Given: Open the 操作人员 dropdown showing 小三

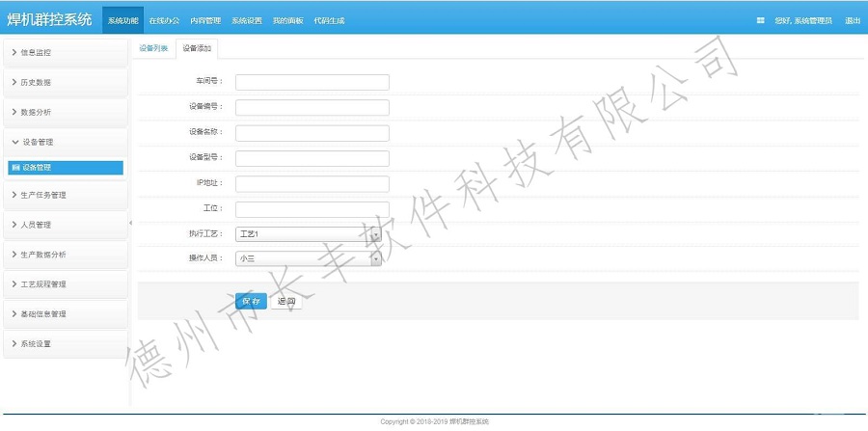Looking at the screenshot, I should pyautogui.click(x=309, y=258).
